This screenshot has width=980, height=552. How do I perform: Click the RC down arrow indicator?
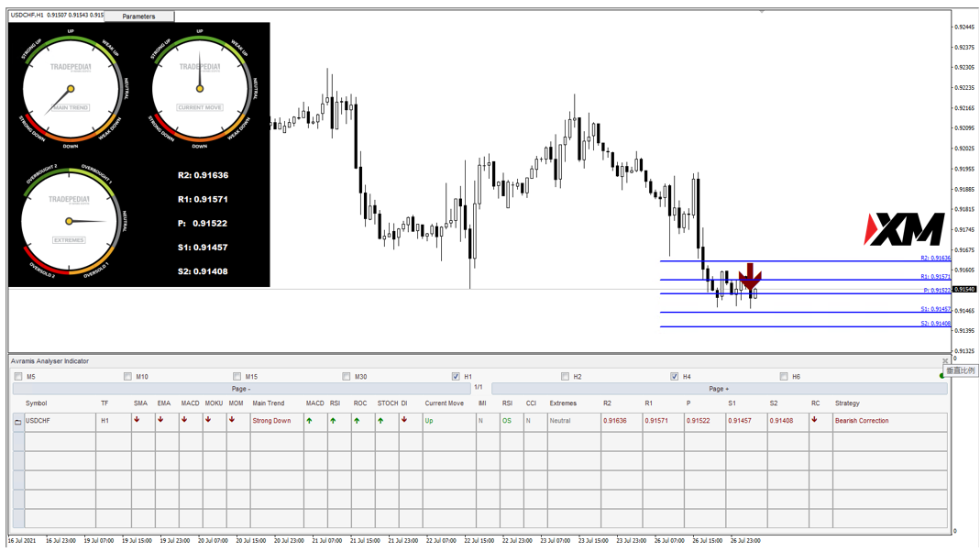(814, 421)
